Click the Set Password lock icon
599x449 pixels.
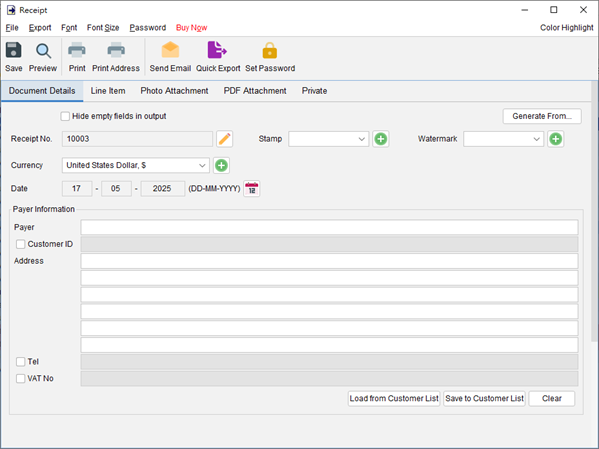coord(270,50)
